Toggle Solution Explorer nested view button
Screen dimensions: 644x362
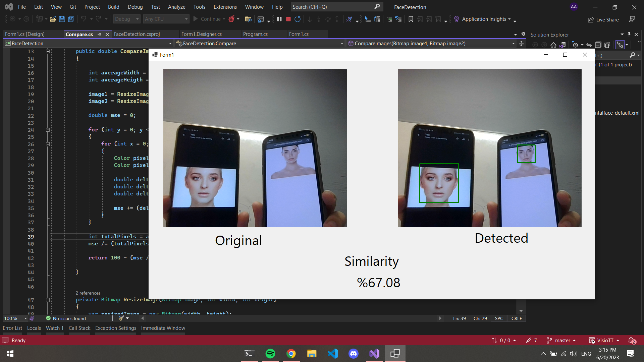(x=620, y=45)
